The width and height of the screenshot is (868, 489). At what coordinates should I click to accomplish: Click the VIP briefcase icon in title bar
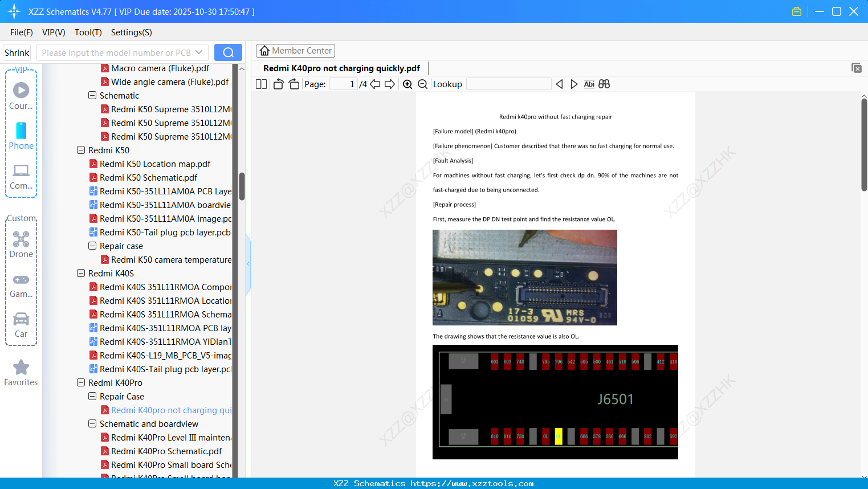click(797, 11)
